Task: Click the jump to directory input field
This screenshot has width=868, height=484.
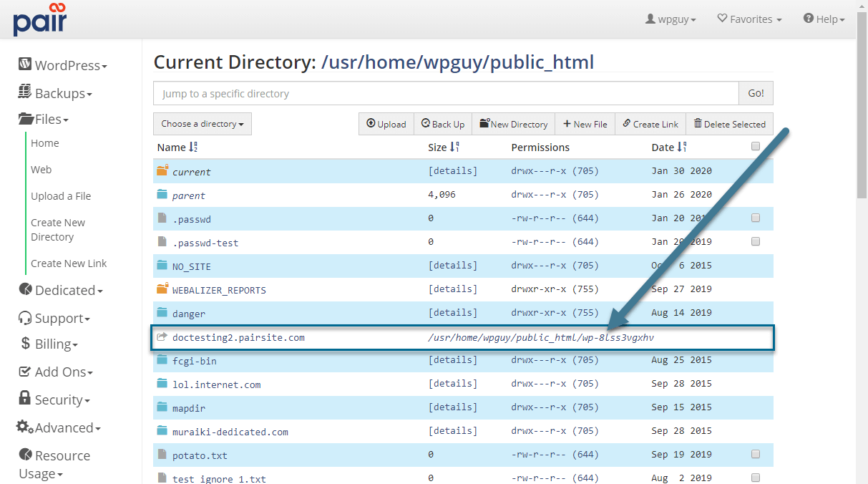Action: (x=444, y=93)
